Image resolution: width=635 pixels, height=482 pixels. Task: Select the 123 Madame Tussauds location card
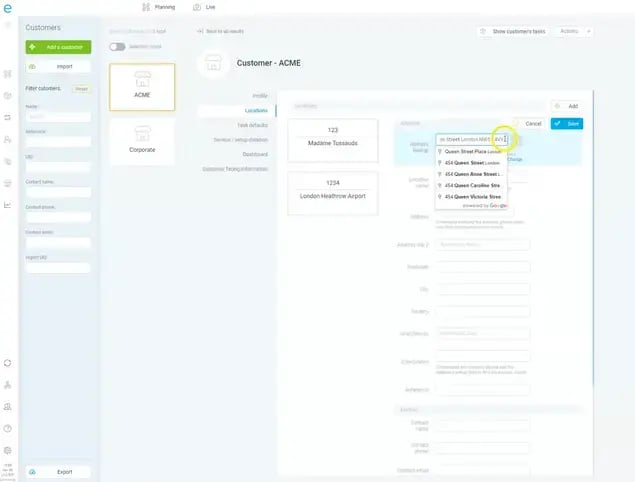point(333,141)
